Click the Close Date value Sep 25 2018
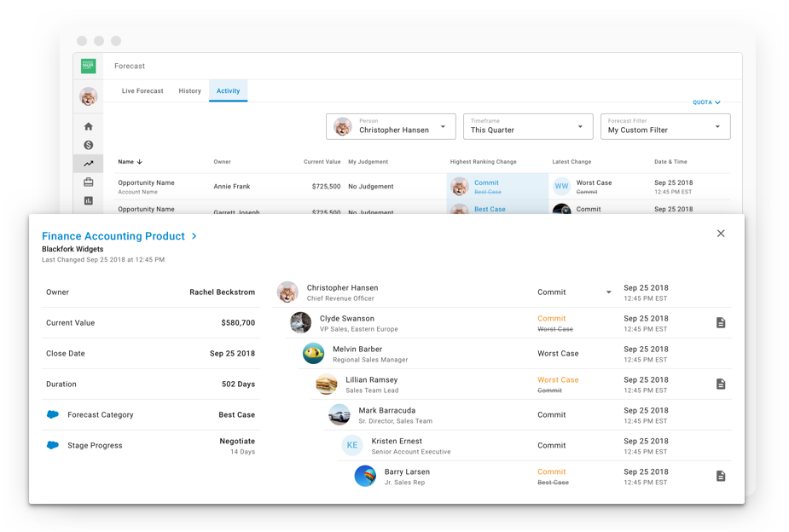789x532 pixels. tap(232, 354)
